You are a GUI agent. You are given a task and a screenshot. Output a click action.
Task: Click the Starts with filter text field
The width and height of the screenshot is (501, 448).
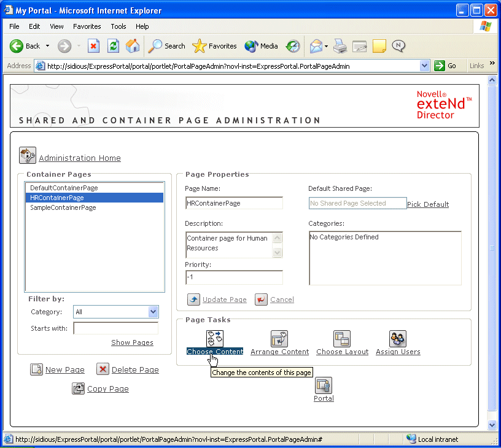pyautogui.click(x=115, y=328)
